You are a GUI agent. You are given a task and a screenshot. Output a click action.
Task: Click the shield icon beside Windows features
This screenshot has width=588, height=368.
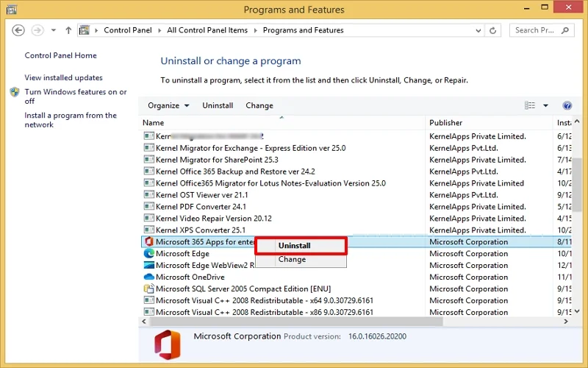(15, 92)
